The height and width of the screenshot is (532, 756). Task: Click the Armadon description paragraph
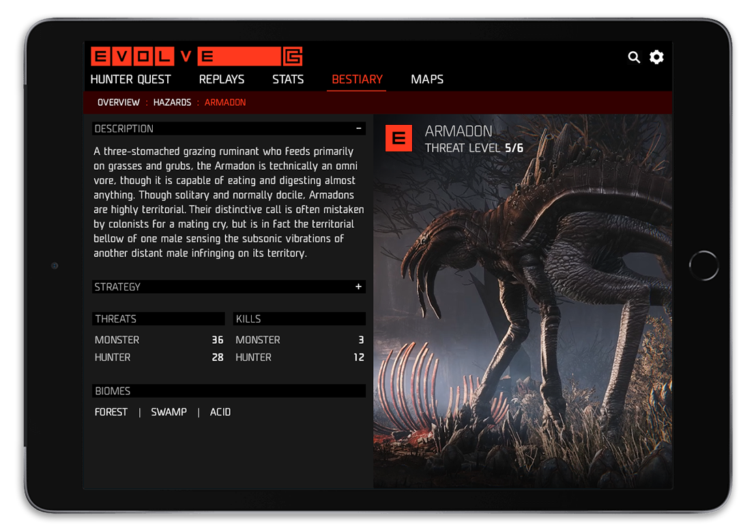229,202
